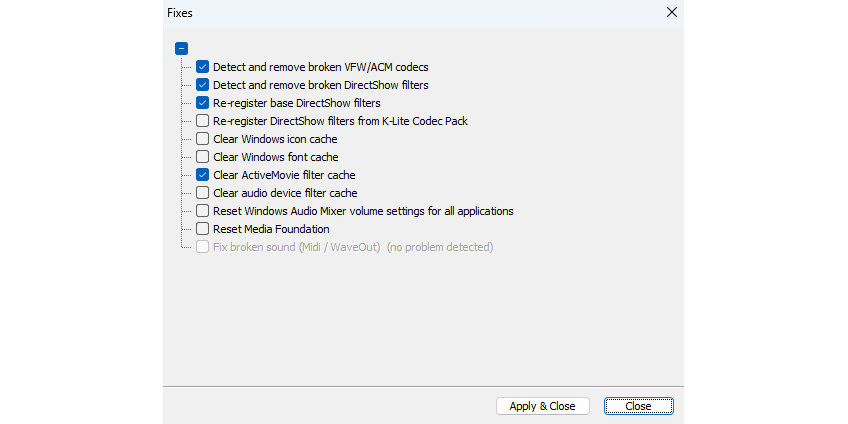Click the disabled Fix broken sound checkbox
This screenshot has height=424, width=848.
(203, 247)
